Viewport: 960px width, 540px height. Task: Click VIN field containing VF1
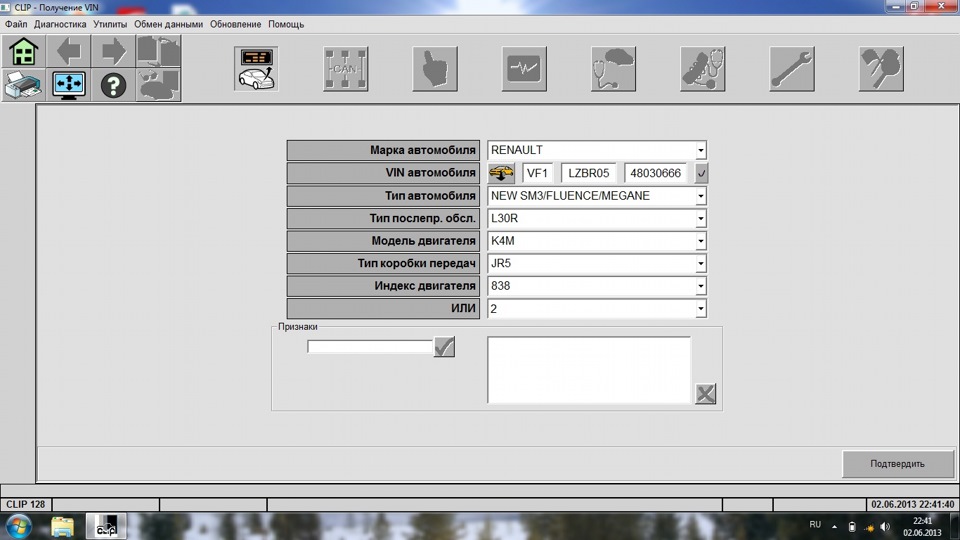click(538, 173)
